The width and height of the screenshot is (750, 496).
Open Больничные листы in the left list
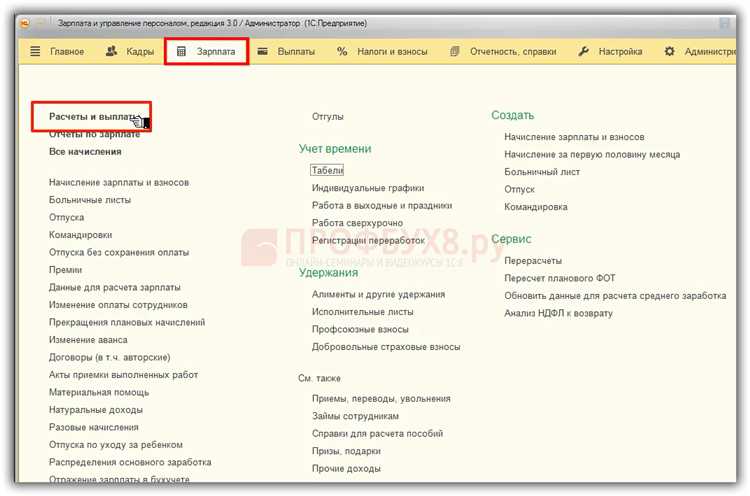pyautogui.click(x=89, y=200)
